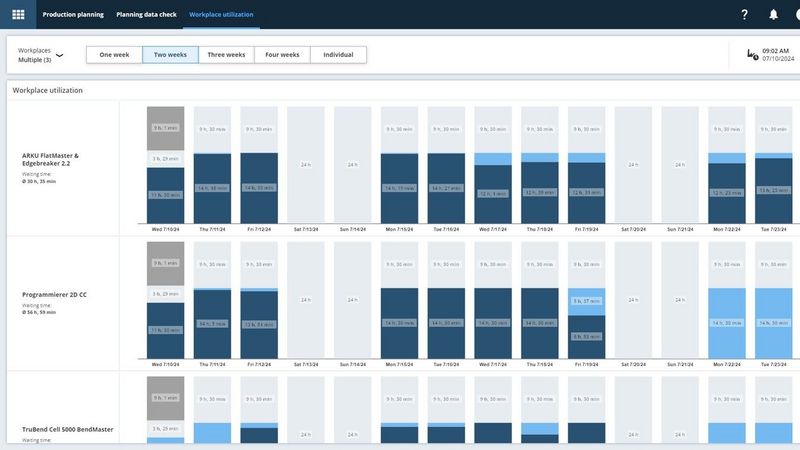
Task: Select the One week range
Action: [x=114, y=55]
